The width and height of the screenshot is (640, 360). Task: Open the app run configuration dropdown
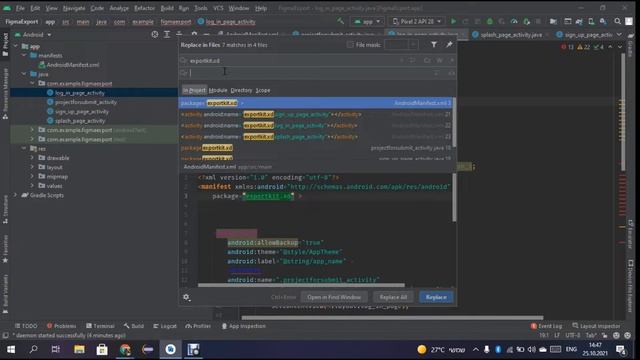click(367, 21)
